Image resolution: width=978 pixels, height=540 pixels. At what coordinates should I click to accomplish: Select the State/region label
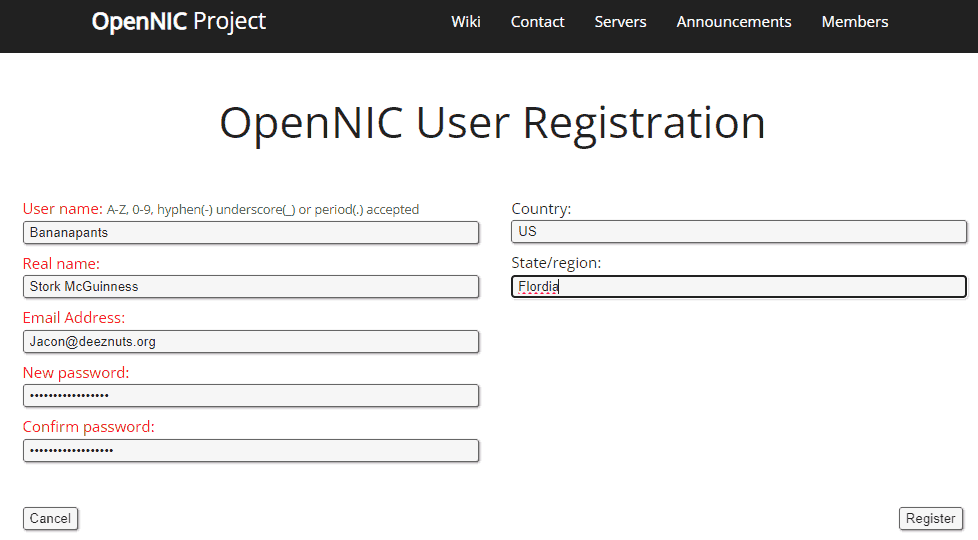556,263
